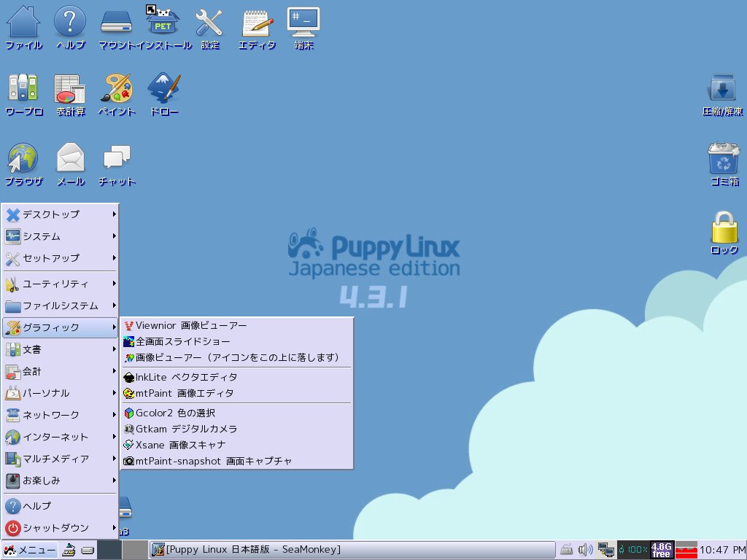Click the メニュー start button
Screen dimensions: 747x560
(29, 550)
